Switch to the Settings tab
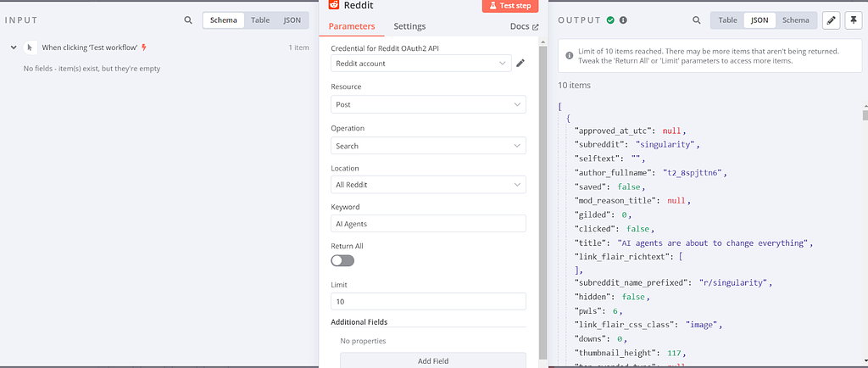 pos(409,27)
